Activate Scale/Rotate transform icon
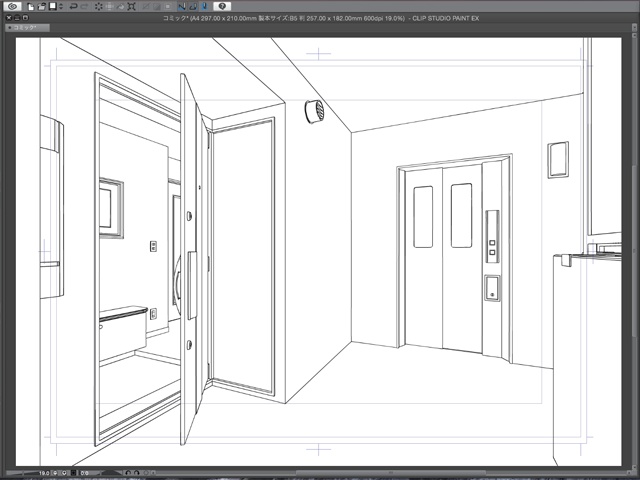Screen dimensions: 640x480 131,7
